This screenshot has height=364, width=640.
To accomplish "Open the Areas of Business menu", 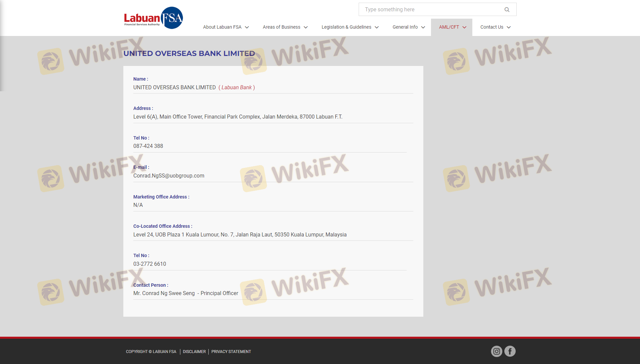I will pos(281,27).
